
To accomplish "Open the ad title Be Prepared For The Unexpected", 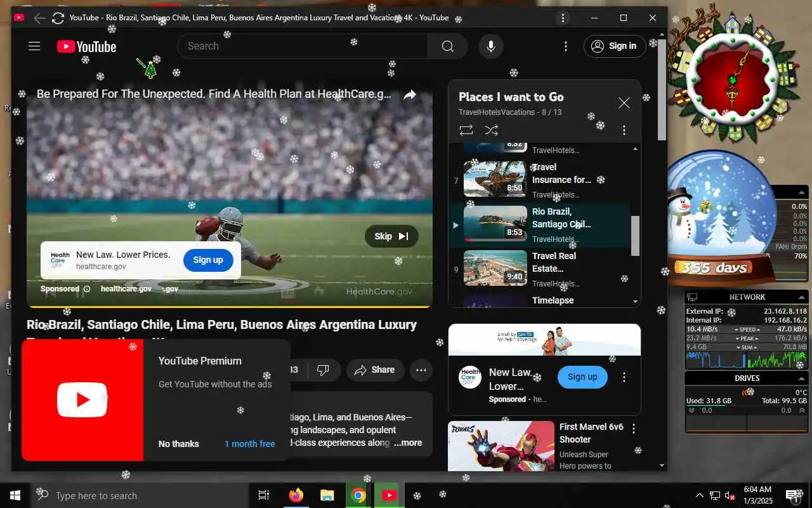I will (214, 94).
